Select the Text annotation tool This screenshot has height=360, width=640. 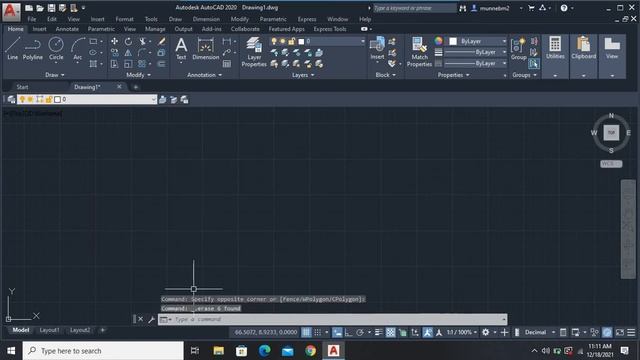click(x=181, y=49)
